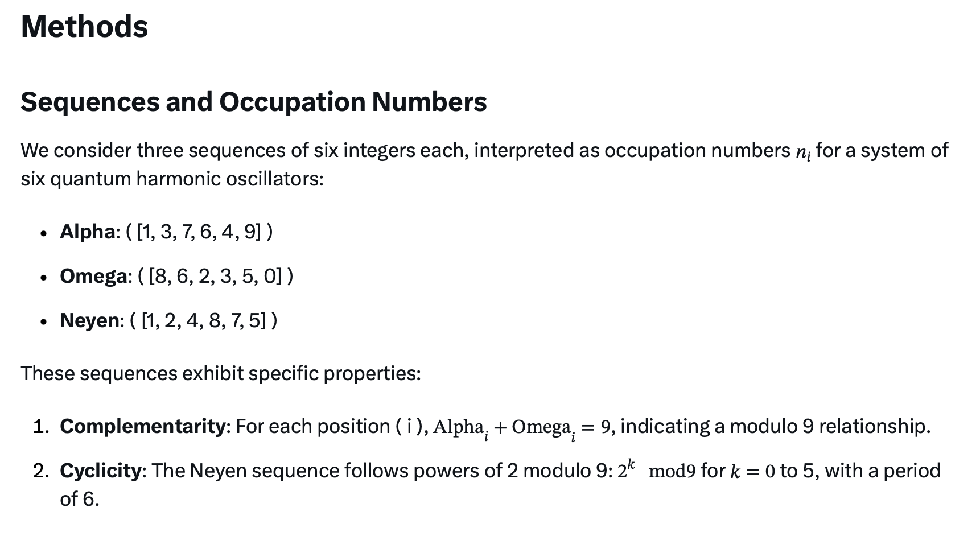Click the Neyen sequence [1, 2, 4, 8, 7, 5]
Screen dimensions: 980x536
(204, 320)
